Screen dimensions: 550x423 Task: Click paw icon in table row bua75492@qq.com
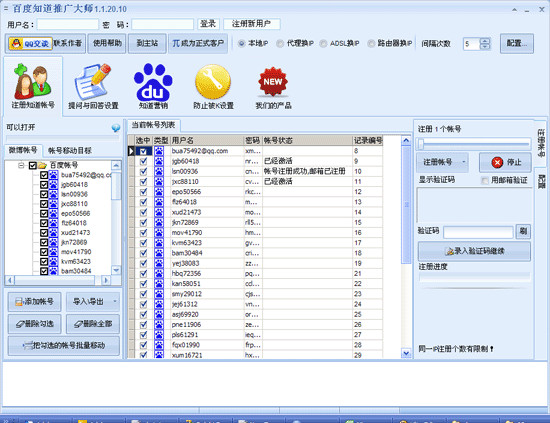(x=159, y=151)
